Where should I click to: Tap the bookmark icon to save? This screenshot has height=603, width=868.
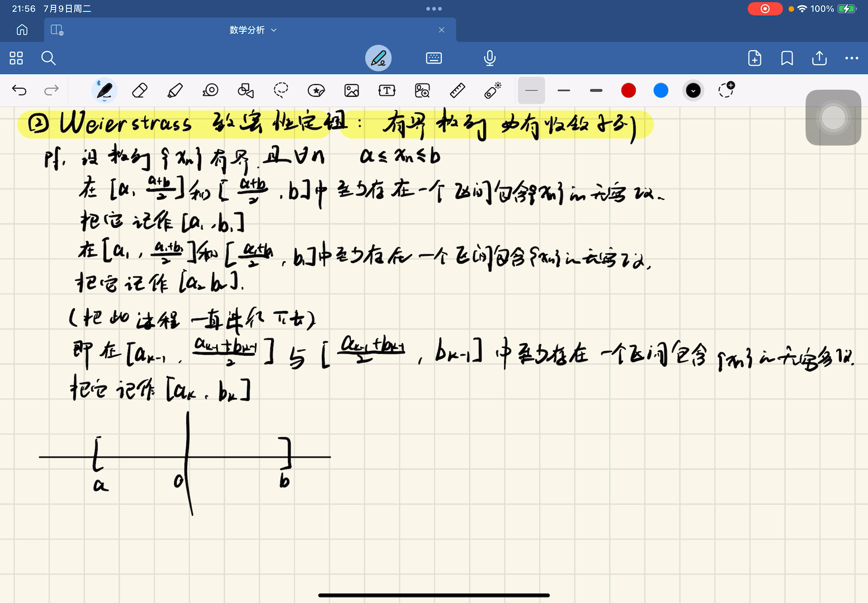coord(786,59)
